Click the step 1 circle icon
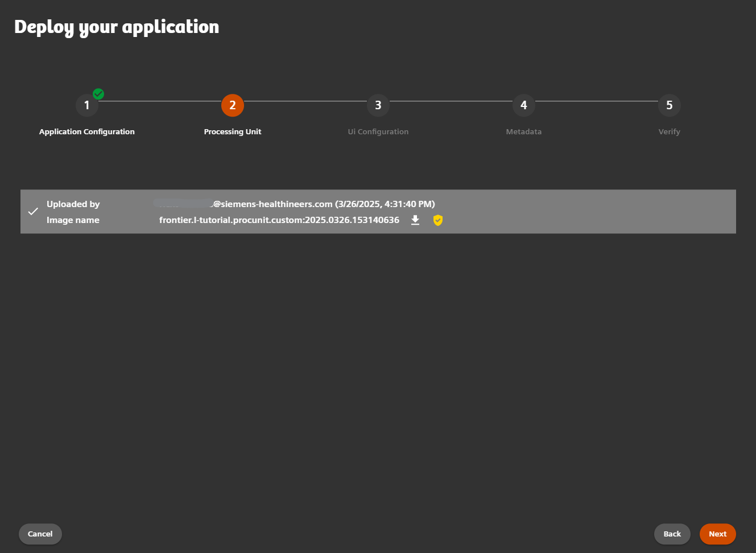Image resolution: width=756 pixels, height=553 pixels. (87, 105)
